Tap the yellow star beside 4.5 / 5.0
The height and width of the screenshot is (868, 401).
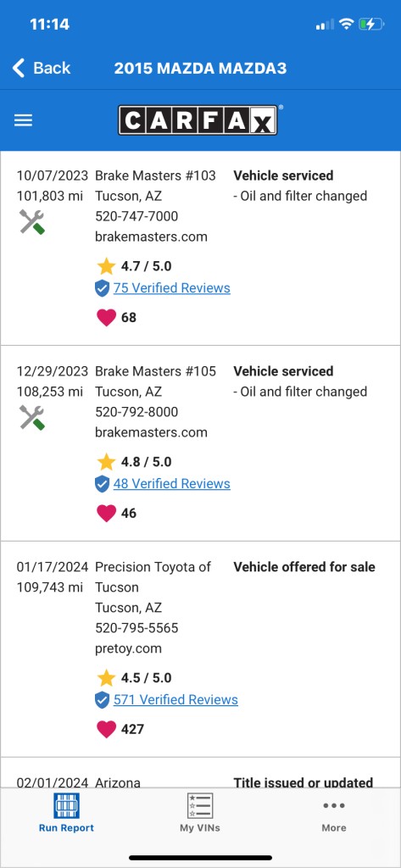click(x=106, y=677)
